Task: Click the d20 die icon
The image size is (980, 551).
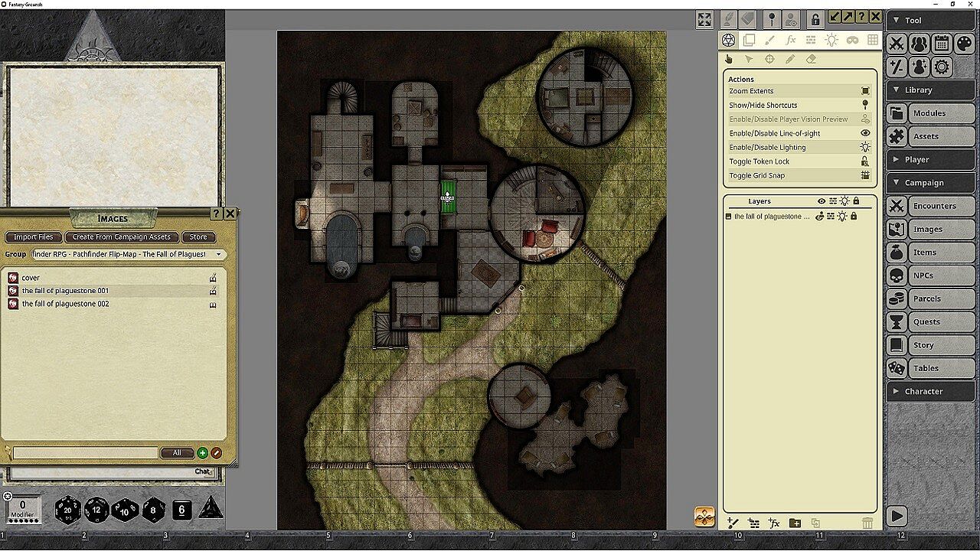Action: pos(69,510)
